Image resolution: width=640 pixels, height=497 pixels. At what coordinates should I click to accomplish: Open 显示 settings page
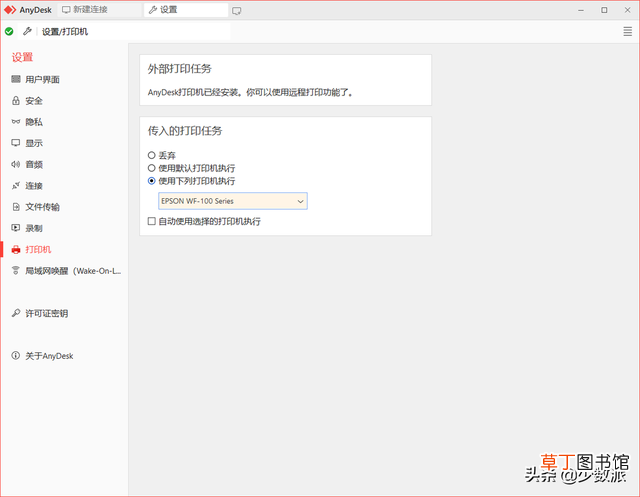coord(64,143)
